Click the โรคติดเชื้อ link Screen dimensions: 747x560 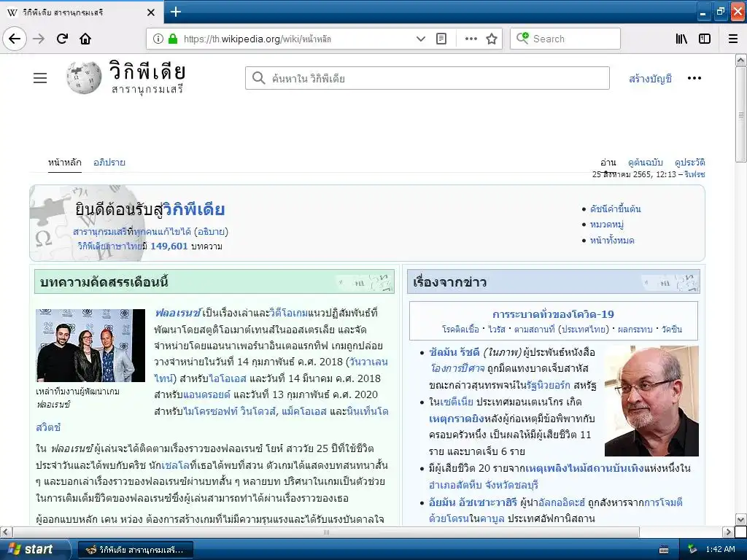pos(460,330)
